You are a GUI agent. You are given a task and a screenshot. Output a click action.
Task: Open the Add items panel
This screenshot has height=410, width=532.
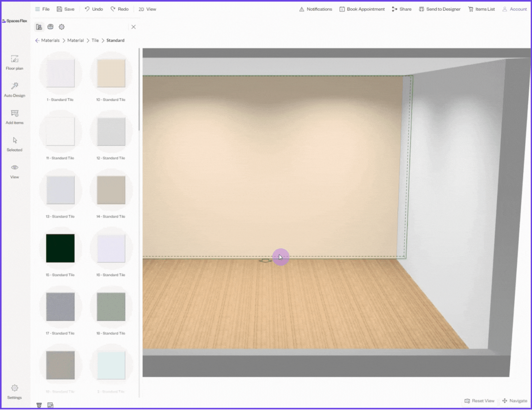tap(14, 117)
